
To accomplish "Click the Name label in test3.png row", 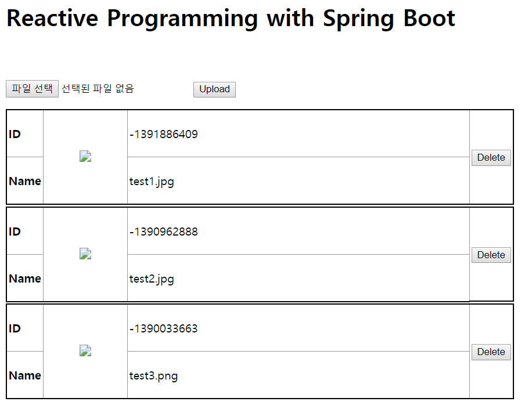I will coord(25,375).
